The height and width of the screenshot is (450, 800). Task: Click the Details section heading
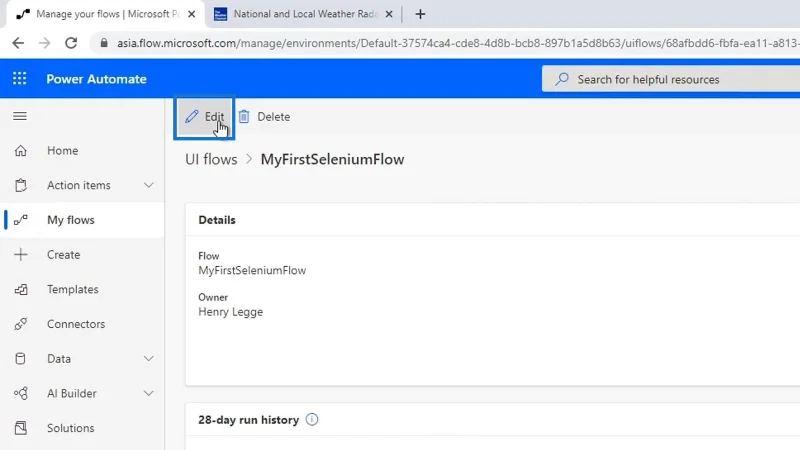pos(217,220)
